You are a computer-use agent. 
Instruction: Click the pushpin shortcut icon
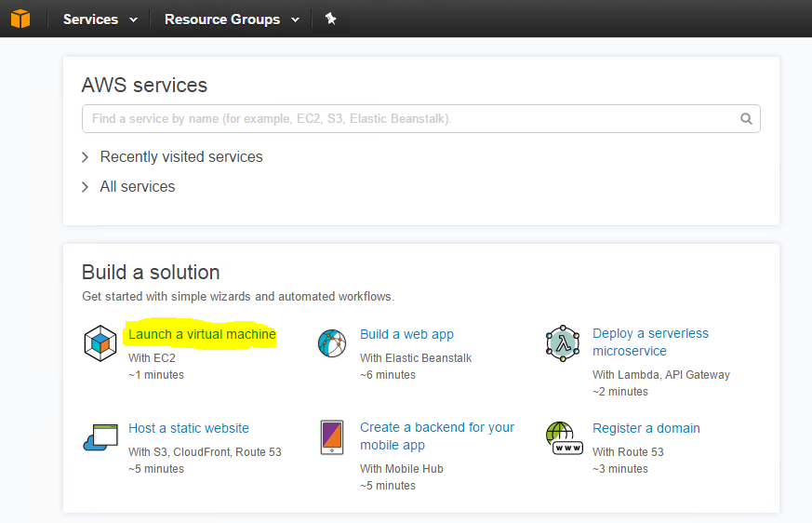coord(330,20)
